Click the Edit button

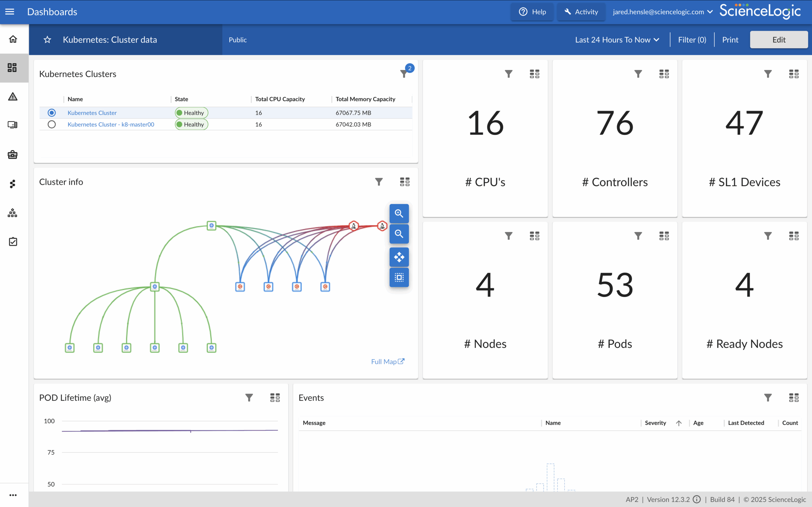pos(778,40)
